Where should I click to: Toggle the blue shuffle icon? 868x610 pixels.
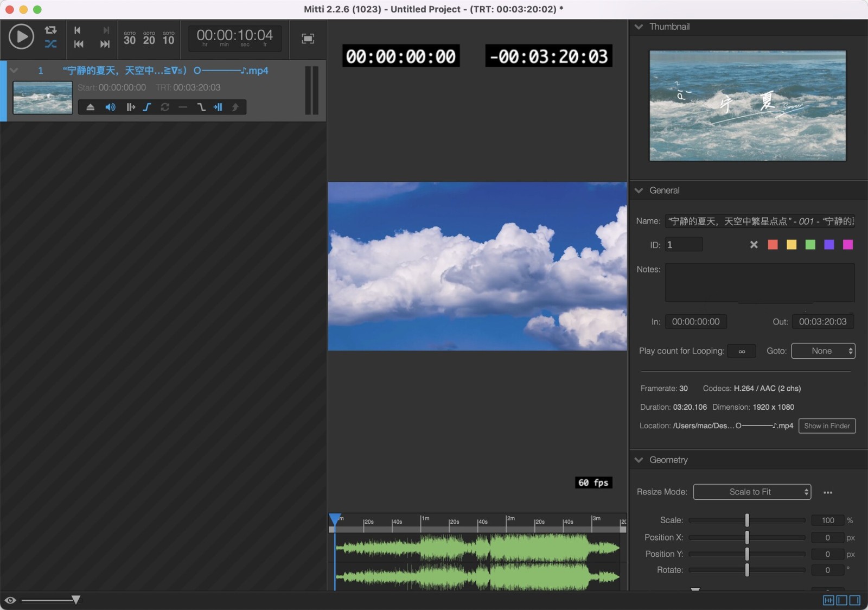pos(50,44)
